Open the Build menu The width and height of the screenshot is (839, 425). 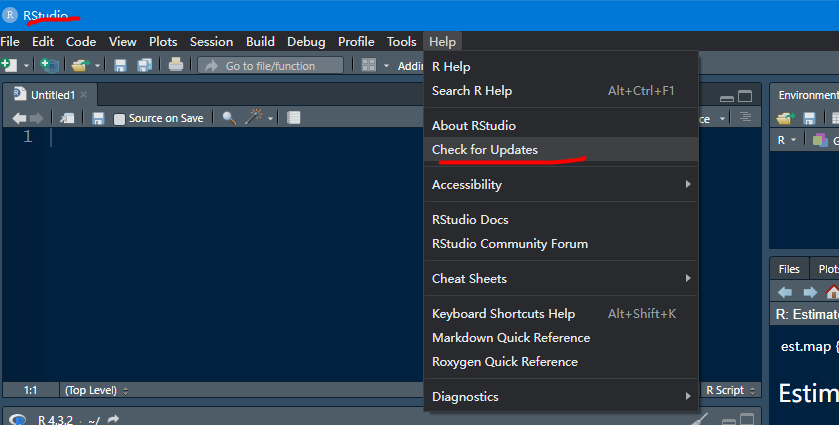[x=260, y=42]
